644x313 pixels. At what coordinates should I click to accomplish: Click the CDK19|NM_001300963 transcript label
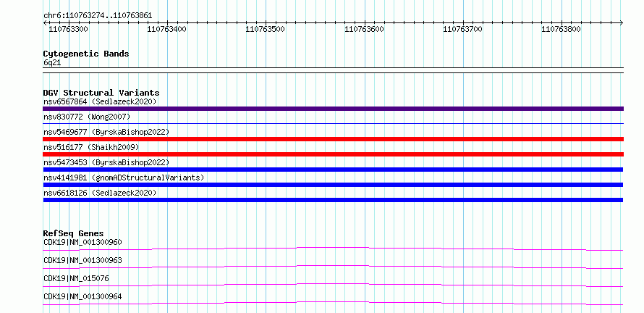coord(82,260)
